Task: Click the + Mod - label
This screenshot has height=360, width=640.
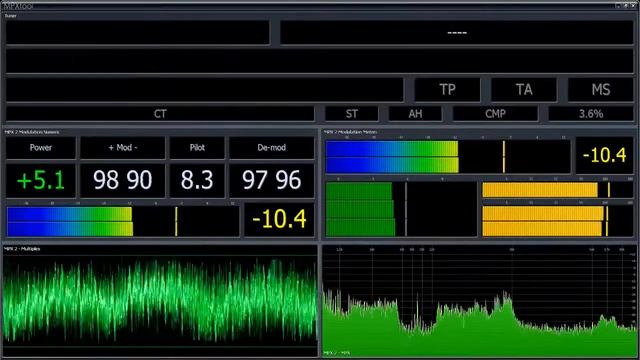Action: (122, 148)
